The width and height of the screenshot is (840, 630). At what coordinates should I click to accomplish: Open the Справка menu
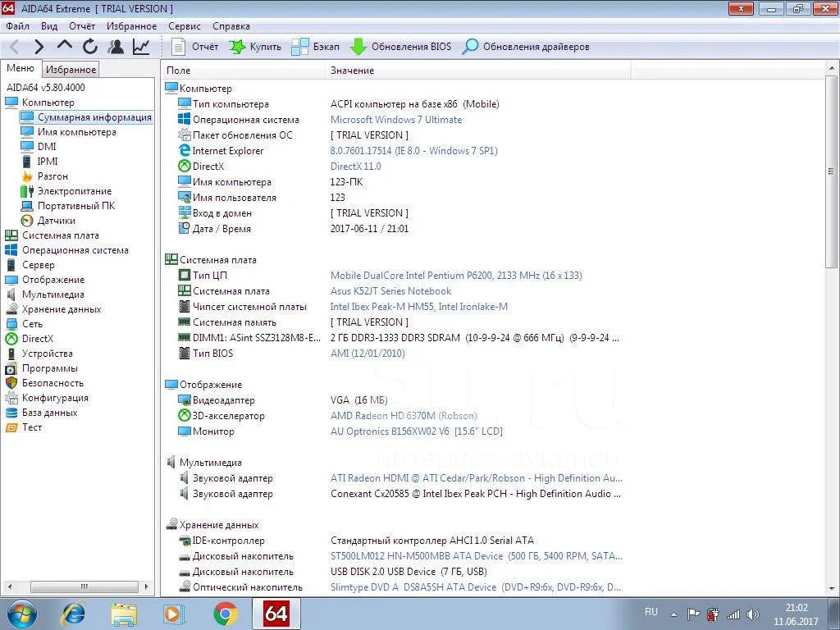click(231, 26)
